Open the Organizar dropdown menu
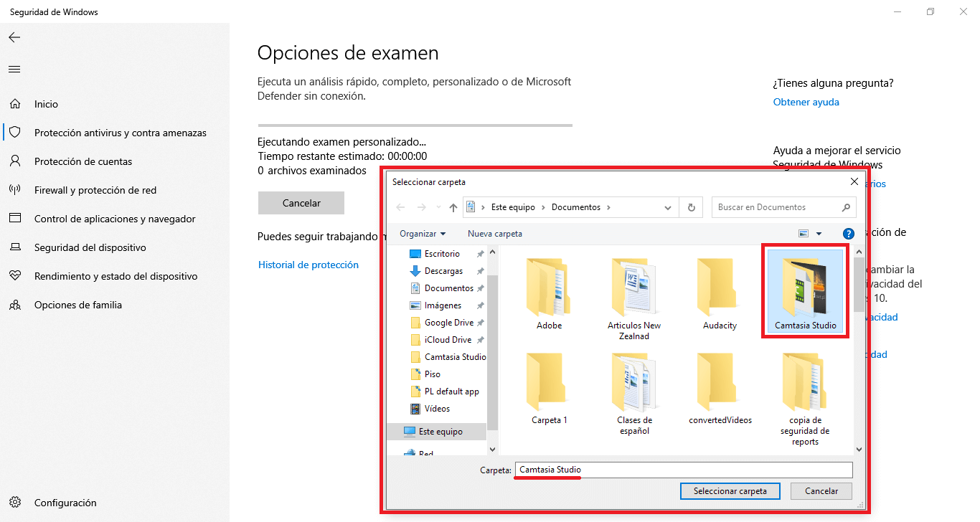980x522 pixels. (423, 234)
